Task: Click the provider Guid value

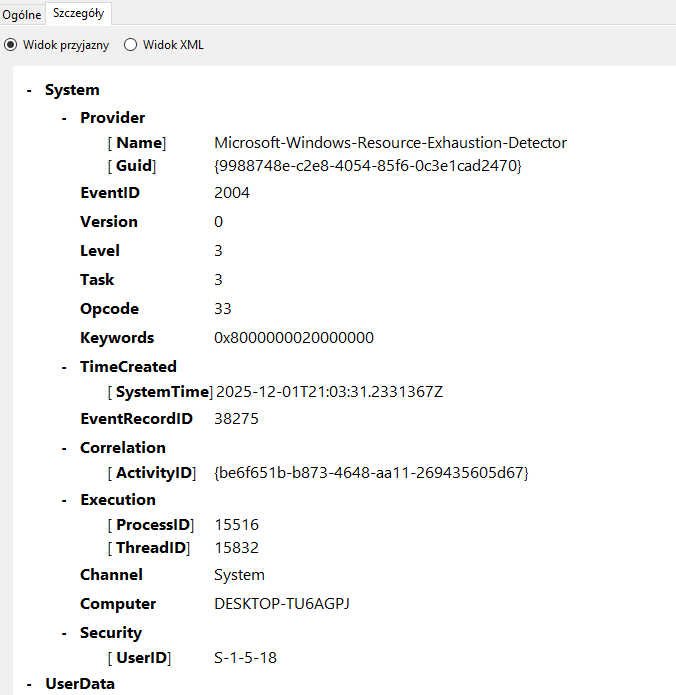Action: 367,165
